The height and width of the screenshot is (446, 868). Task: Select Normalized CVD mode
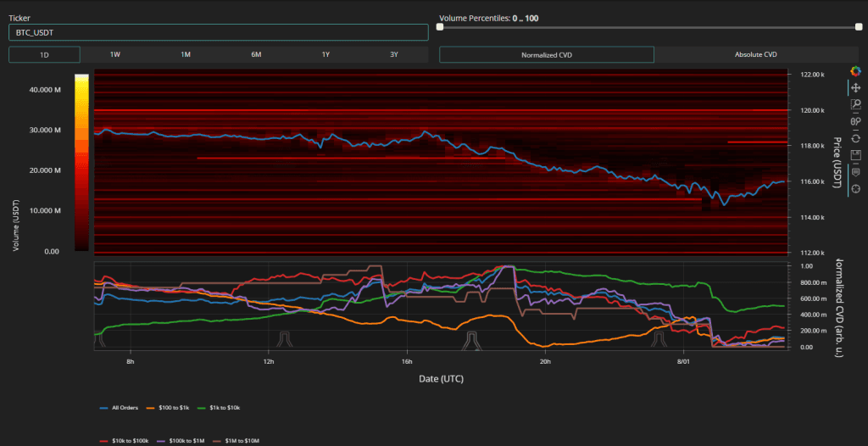click(x=547, y=54)
